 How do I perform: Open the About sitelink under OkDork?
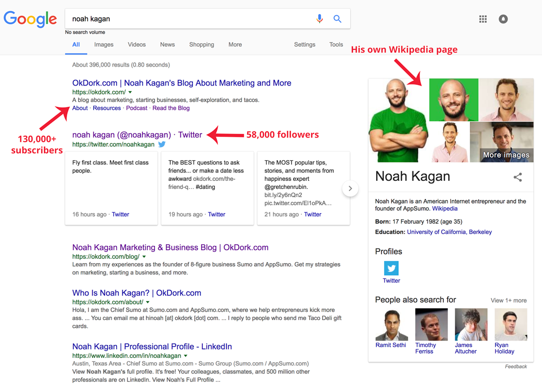pos(80,108)
